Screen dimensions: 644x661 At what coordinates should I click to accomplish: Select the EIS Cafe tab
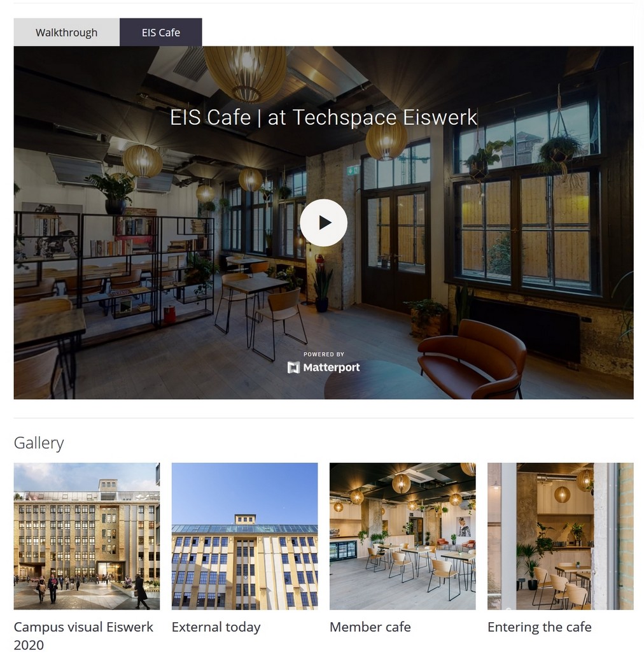pyautogui.click(x=161, y=32)
